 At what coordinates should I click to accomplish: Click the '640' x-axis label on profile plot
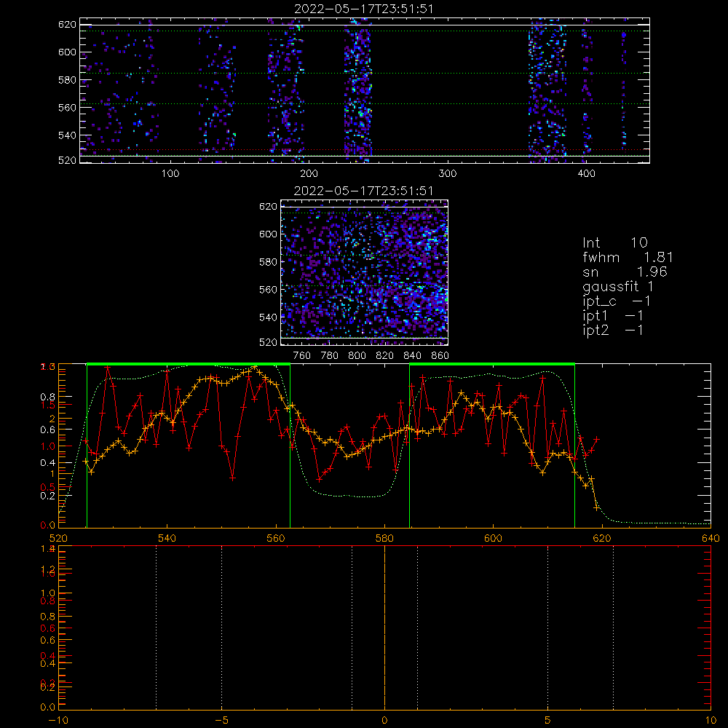[x=711, y=538]
